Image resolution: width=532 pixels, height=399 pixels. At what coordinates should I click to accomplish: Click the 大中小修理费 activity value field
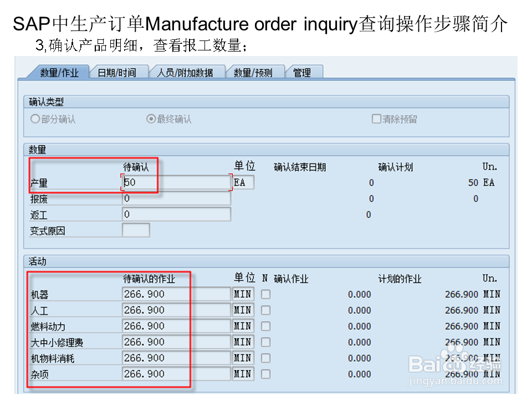[176, 342]
